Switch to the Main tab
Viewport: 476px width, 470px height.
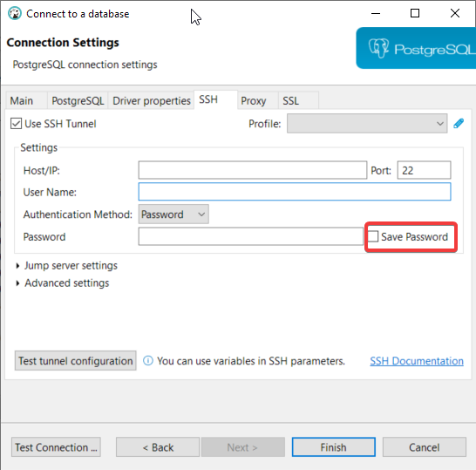point(22,101)
